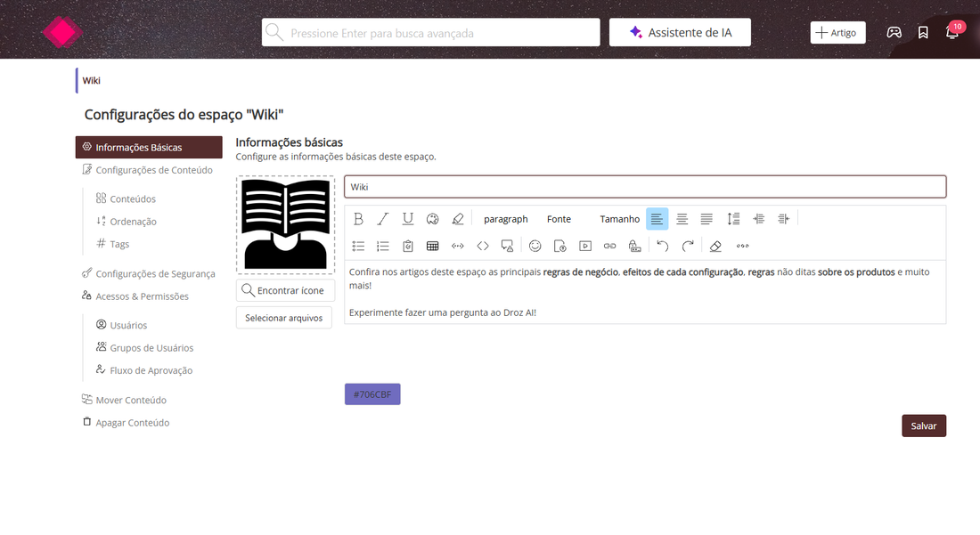Open the Fonte font dropdown
This screenshot has width=980, height=535.
559,219
